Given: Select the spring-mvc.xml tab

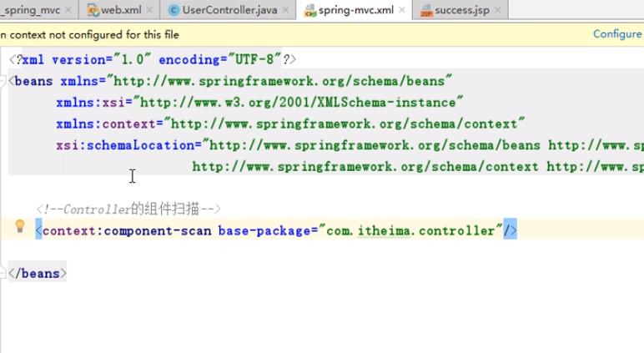Looking at the screenshot, I should (x=355, y=10).
